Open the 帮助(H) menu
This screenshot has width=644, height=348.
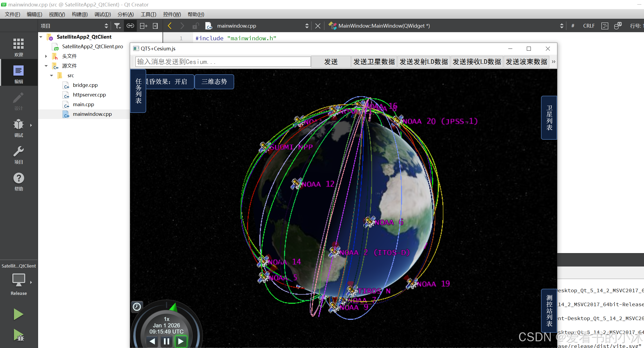pyautogui.click(x=196, y=14)
